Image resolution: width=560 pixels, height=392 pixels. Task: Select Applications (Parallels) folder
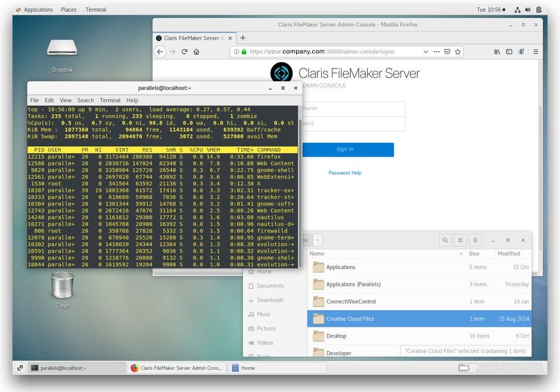[419, 284]
